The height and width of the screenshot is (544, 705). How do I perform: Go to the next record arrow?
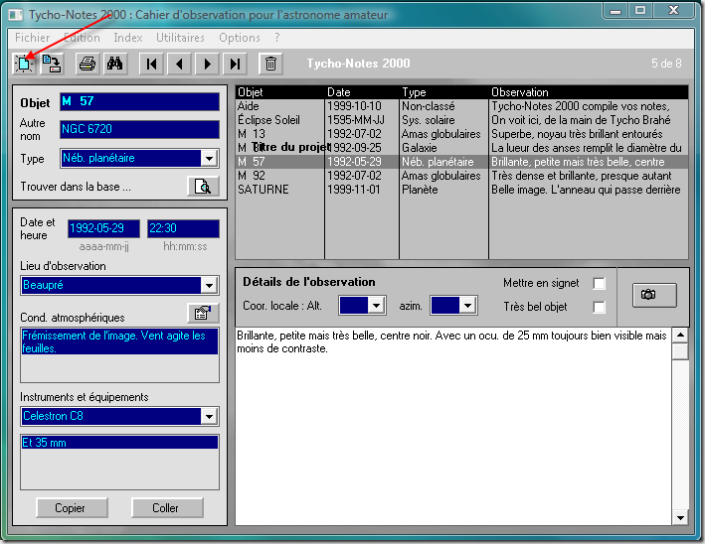207,64
